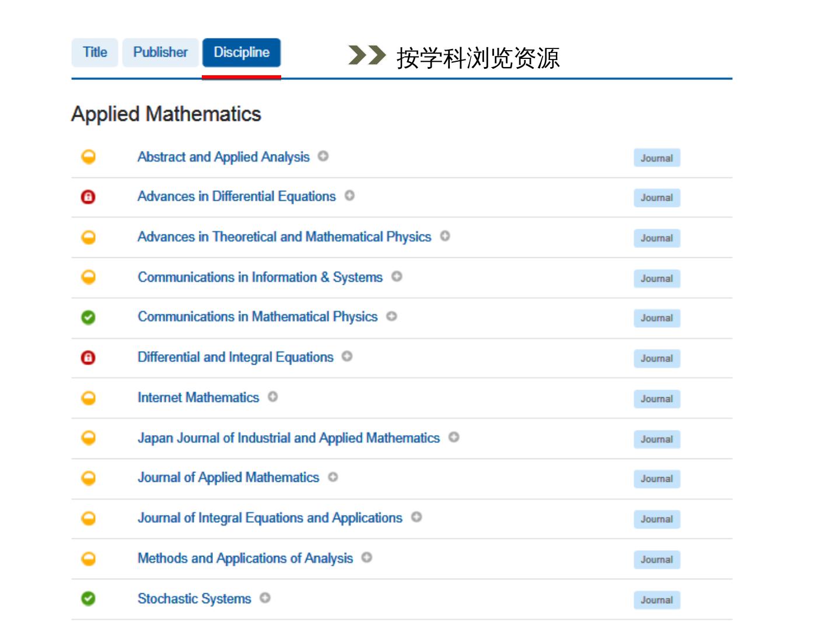The height and width of the screenshot is (630, 840).
Task: Expand Communications in Mathematical Physics details
Action: point(391,316)
